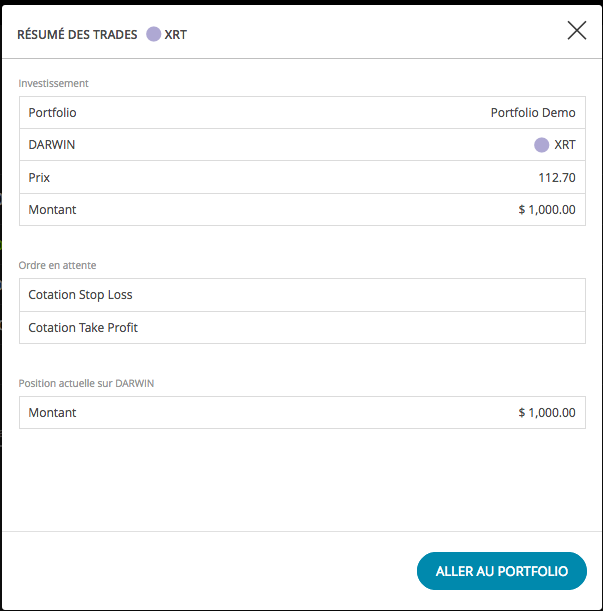Click the Prix value 112.70
603x611 pixels.
557,178
